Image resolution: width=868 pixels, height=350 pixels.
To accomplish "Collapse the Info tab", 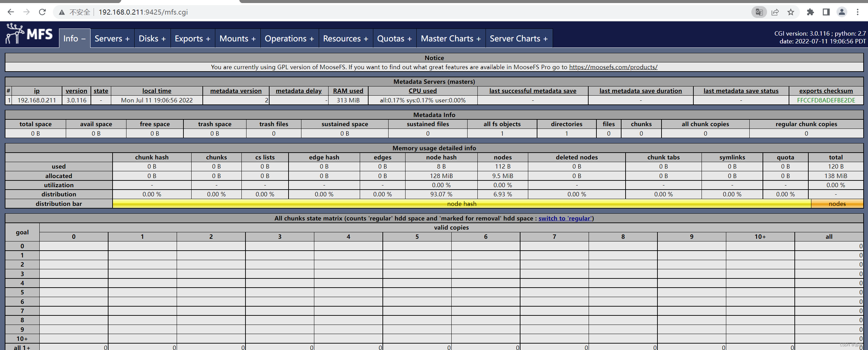I will pyautogui.click(x=75, y=38).
